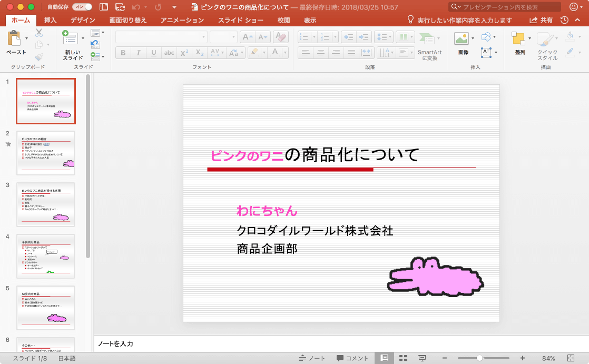Image resolution: width=589 pixels, height=364 pixels.
Task: Collapse the ribbon with the chevron
Action: [x=578, y=20]
